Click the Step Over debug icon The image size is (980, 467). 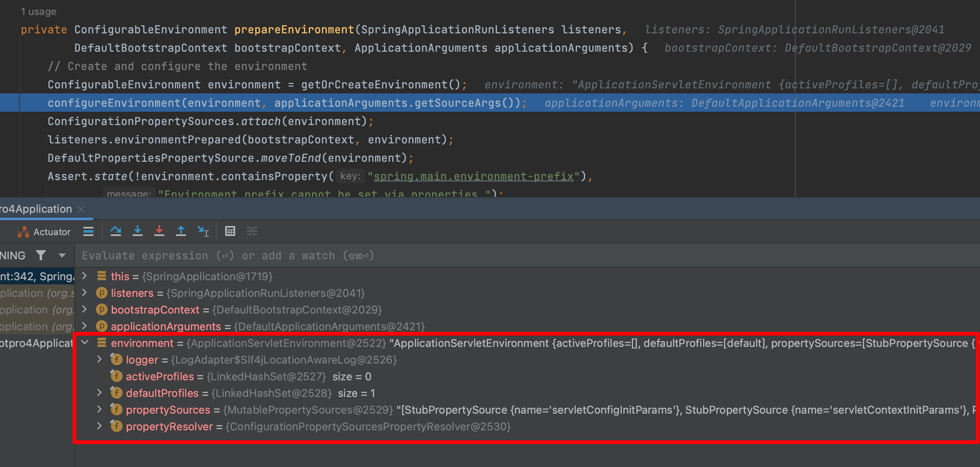click(x=116, y=231)
